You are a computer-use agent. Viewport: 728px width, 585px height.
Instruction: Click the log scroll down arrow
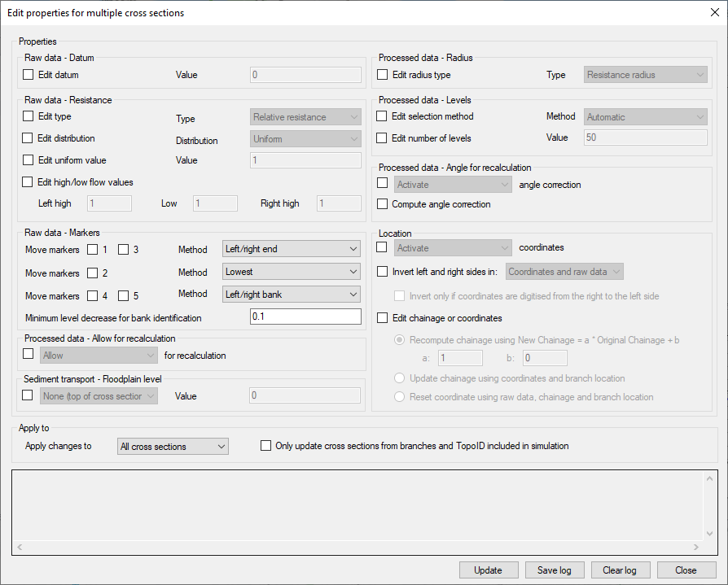coord(709,534)
